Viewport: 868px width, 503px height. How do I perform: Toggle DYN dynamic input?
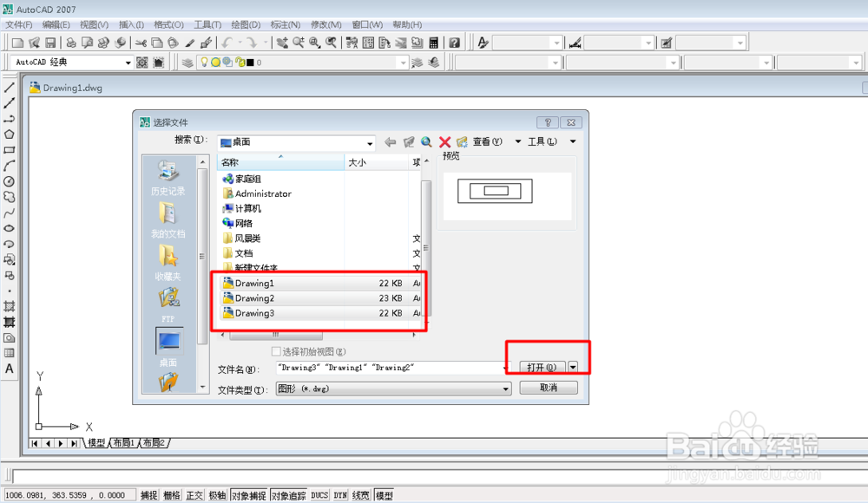tap(340, 495)
